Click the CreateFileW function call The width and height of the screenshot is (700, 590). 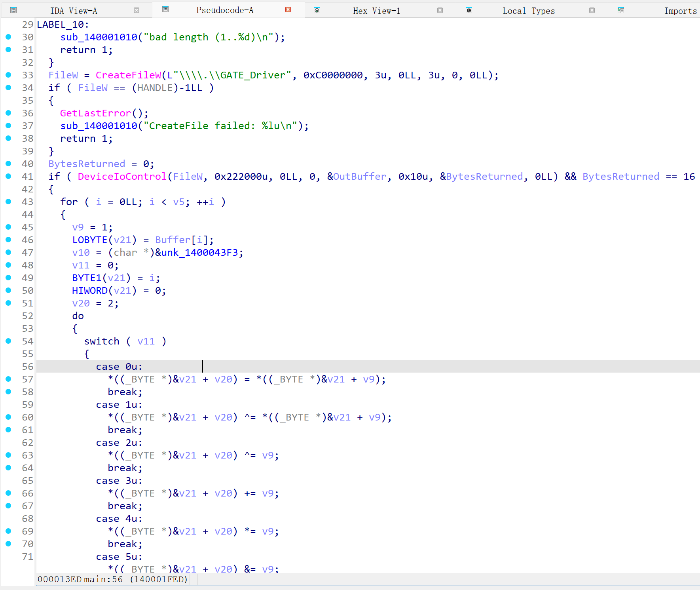[128, 75]
